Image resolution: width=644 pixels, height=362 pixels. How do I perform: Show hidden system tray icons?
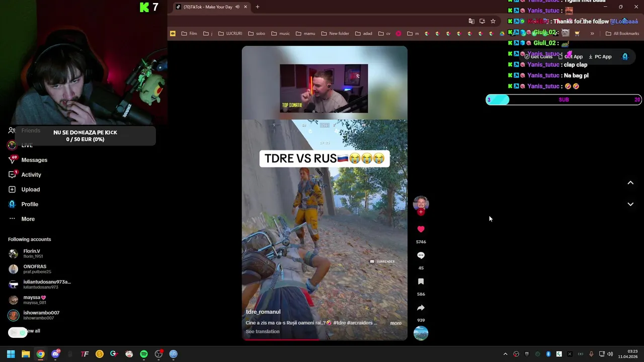tap(505, 354)
